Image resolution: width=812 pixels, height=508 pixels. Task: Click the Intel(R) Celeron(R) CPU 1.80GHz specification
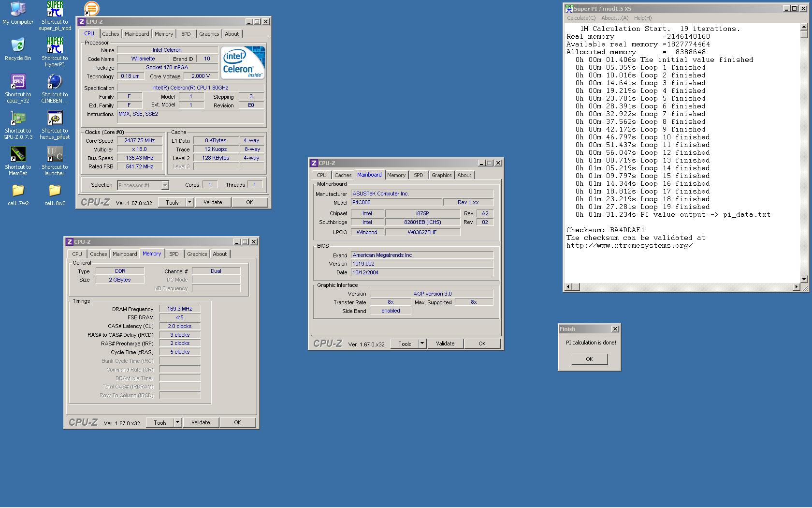click(x=190, y=88)
